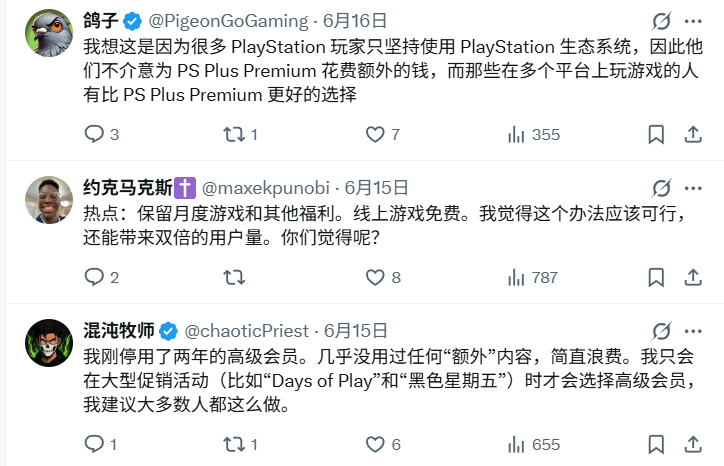Share the maxekpunobi tweet
724x466 pixels.
click(x=692, y=277)
